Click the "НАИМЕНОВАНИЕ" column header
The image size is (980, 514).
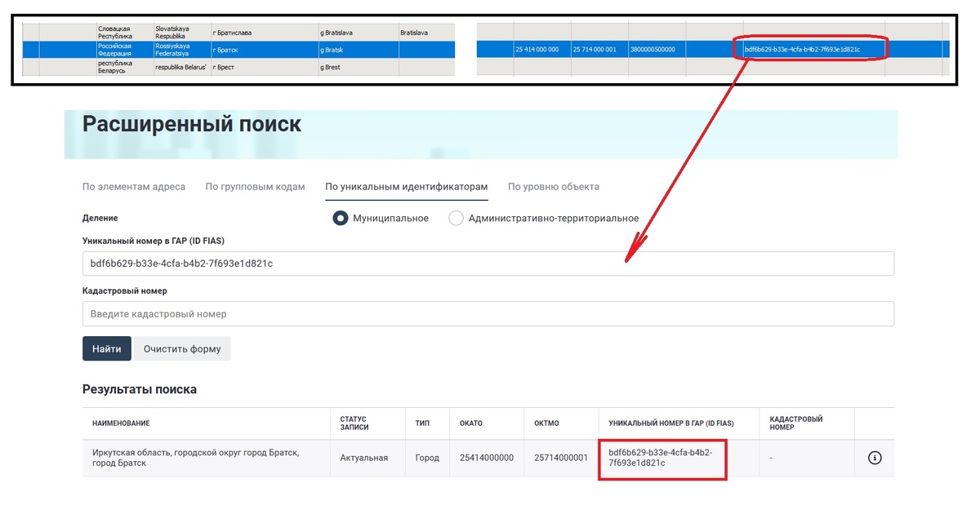pos(122,423)
